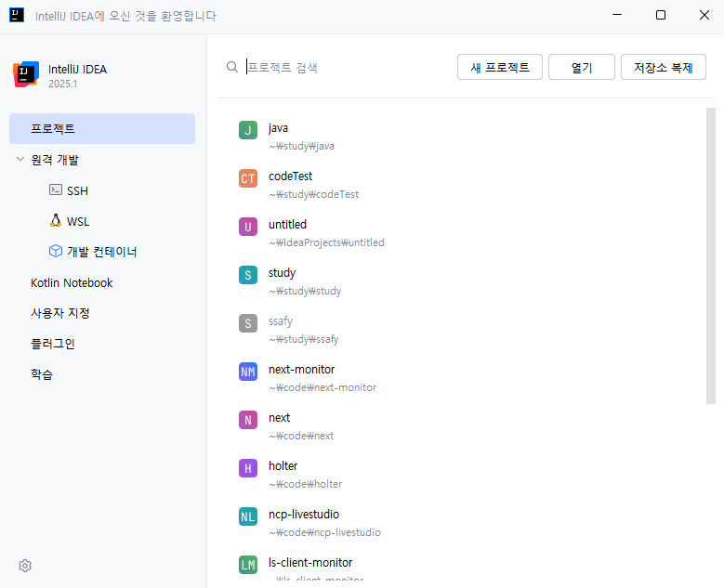Click the next-monitor NM icon
Image resolution: width=724 pixels, height=588 pixels.
[248, 372]
